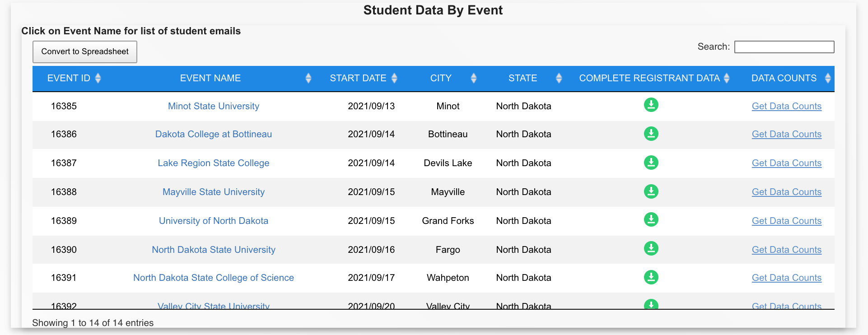Click the CITY column header text

[441, 78]
